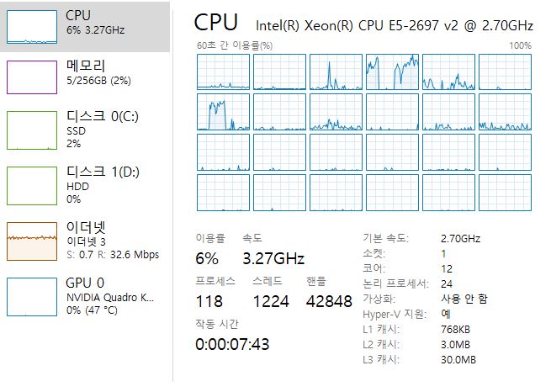Select GPU 0 NVIDIA Quadro entry
The height and width of the screenshot is (392, 551).
[x=85, y=296]
